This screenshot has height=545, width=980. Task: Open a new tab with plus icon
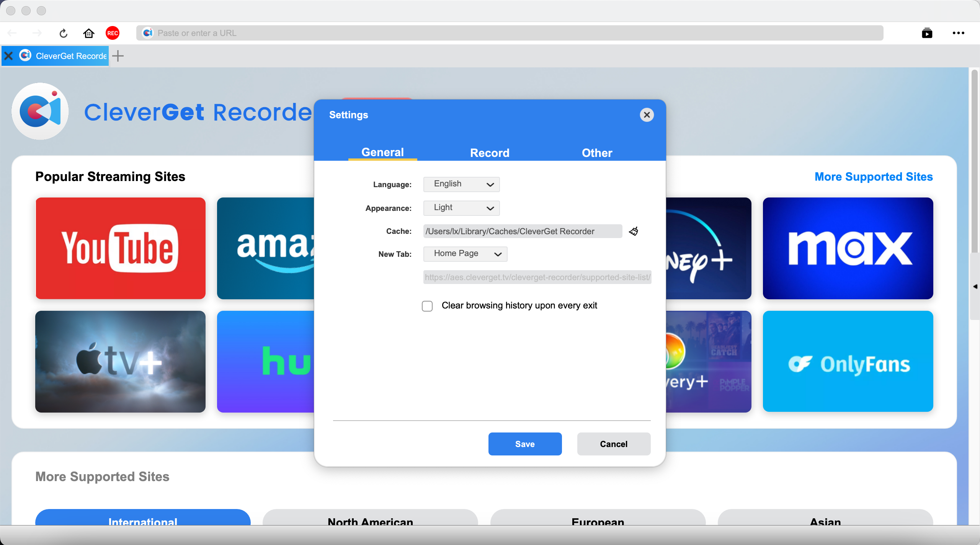click(118, 56)
